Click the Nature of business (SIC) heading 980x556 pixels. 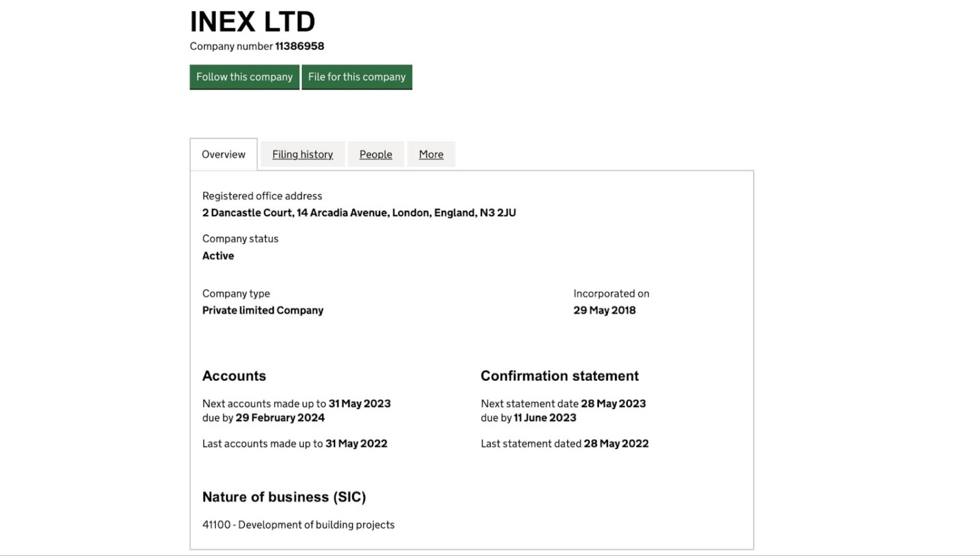pyautogui.click(x=284, y=497)
